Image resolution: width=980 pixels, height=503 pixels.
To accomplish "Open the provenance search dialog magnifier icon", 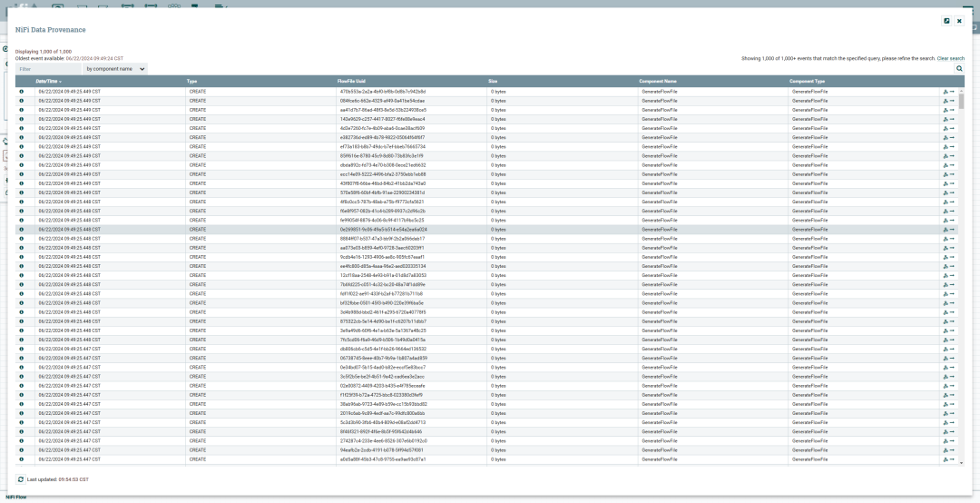I will (959, 69).
